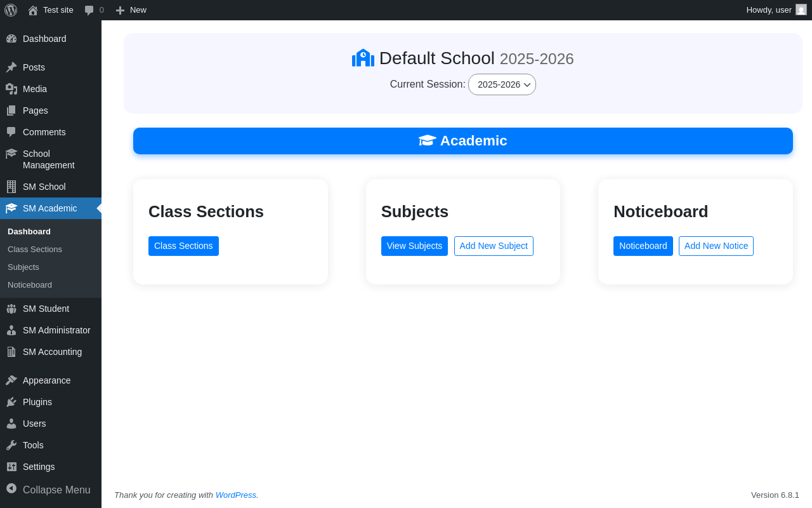Select Subjects submenu item
This screenshot has height=508, width=812.
[23, 267]
